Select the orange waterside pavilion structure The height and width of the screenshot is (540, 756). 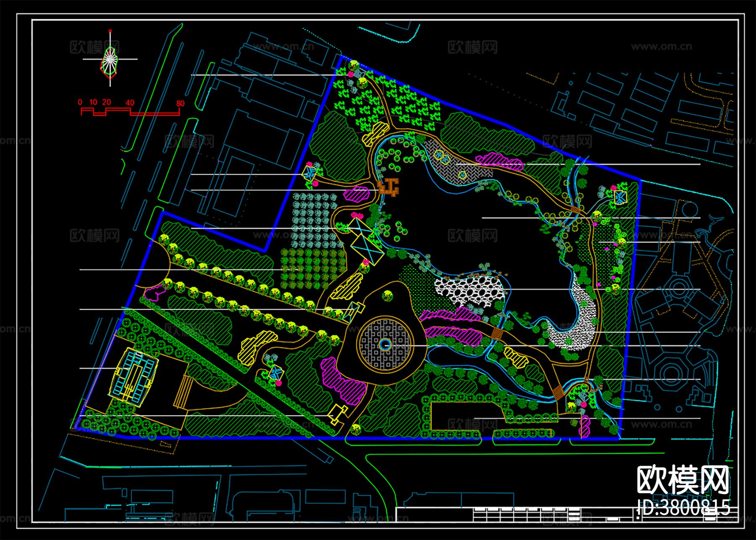388,186
